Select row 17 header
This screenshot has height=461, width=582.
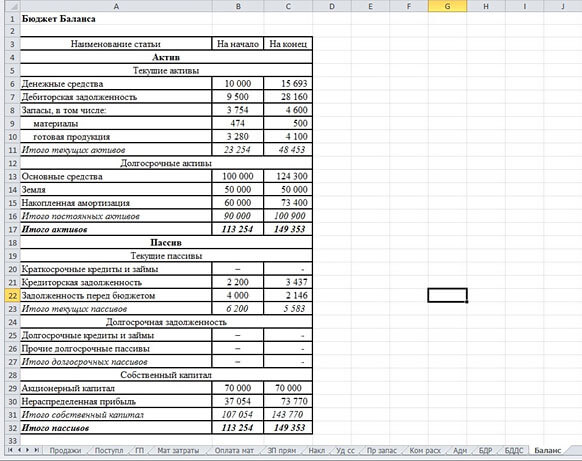12,229
